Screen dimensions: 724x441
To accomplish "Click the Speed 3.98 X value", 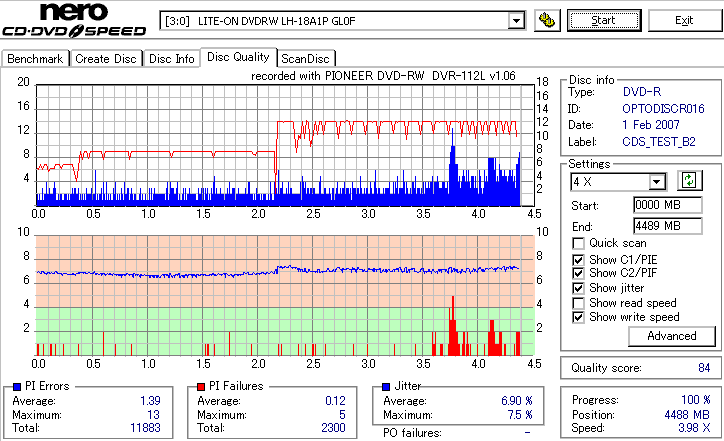I will click(x=694, y=428).
